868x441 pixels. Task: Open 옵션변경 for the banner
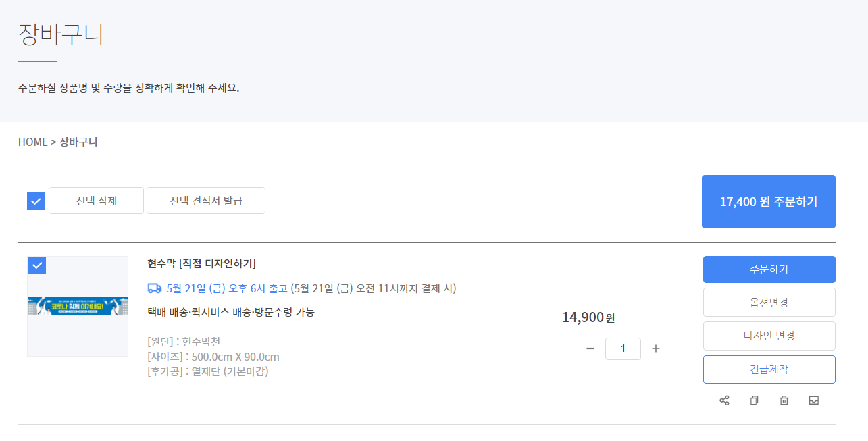769,303
